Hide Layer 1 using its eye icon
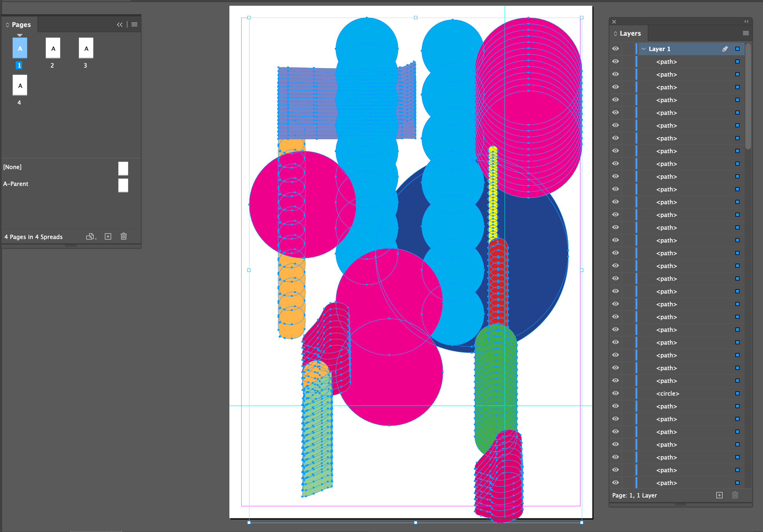 point(616,49)
